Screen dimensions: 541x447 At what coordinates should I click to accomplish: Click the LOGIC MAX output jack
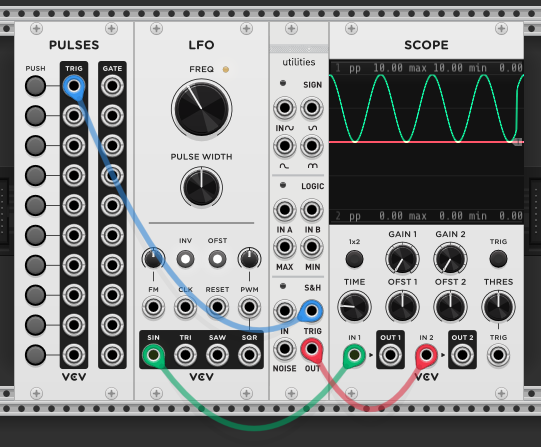285,247
